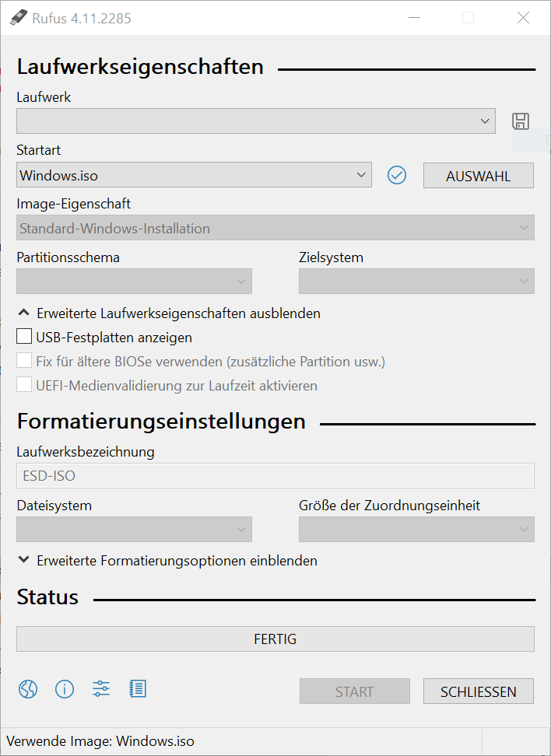This screenshot has width=551, height=756.
Task: Click status bar text Verwende Image: Windows.iso
Action: coord(100,741)
